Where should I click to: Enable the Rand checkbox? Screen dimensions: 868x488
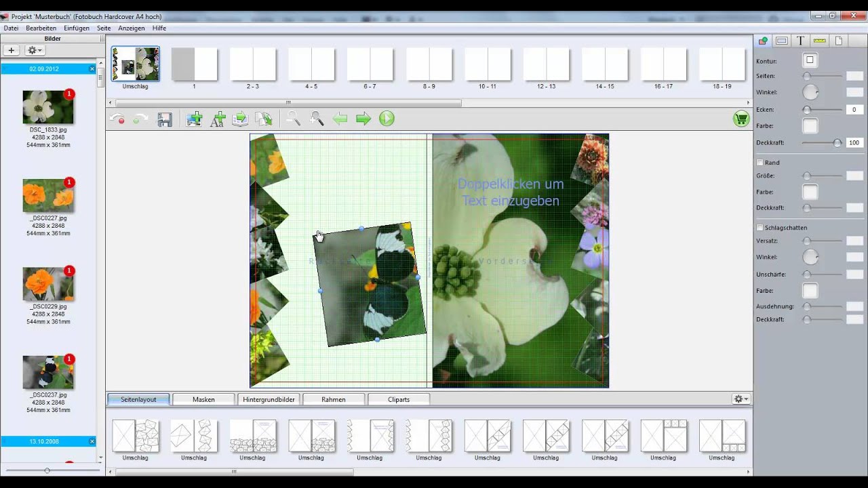pos(760,163)
